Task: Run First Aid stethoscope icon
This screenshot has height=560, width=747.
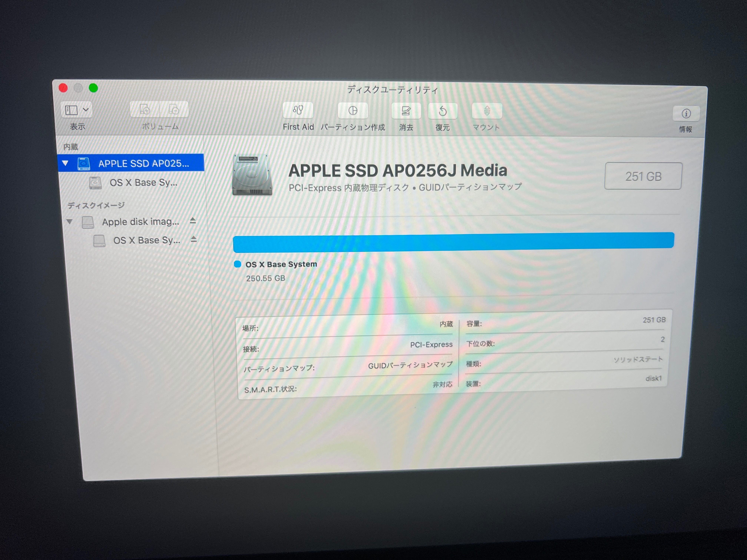Action: point(298,110)
